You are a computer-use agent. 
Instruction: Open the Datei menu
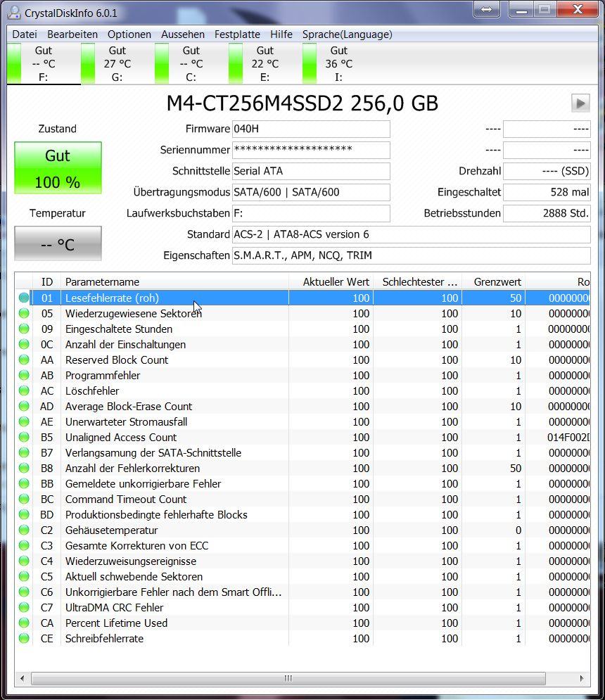[x=25, y=34]
